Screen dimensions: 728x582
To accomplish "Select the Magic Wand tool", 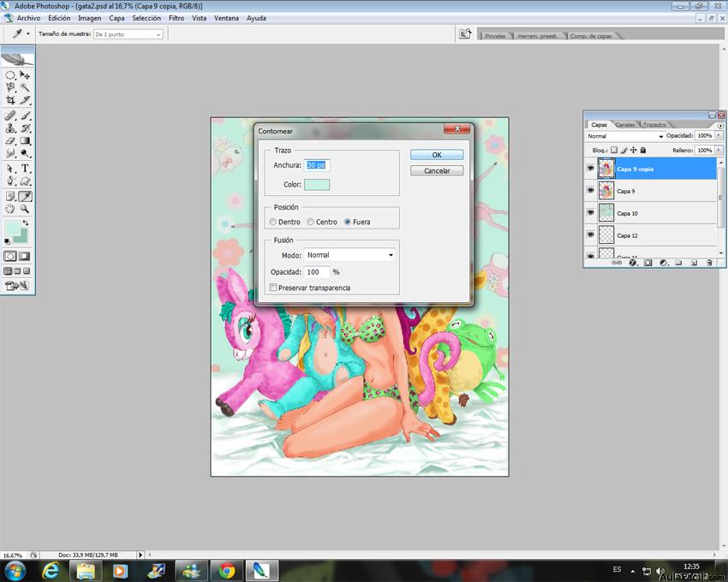I will point(25,87).
